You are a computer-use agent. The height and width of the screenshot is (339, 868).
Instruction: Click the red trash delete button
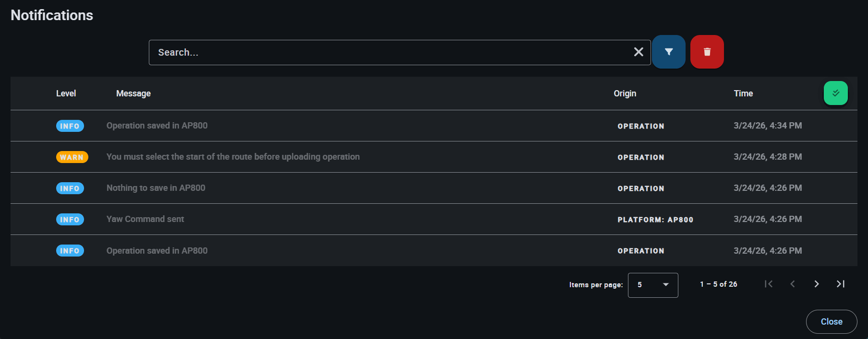click(707, 52)
